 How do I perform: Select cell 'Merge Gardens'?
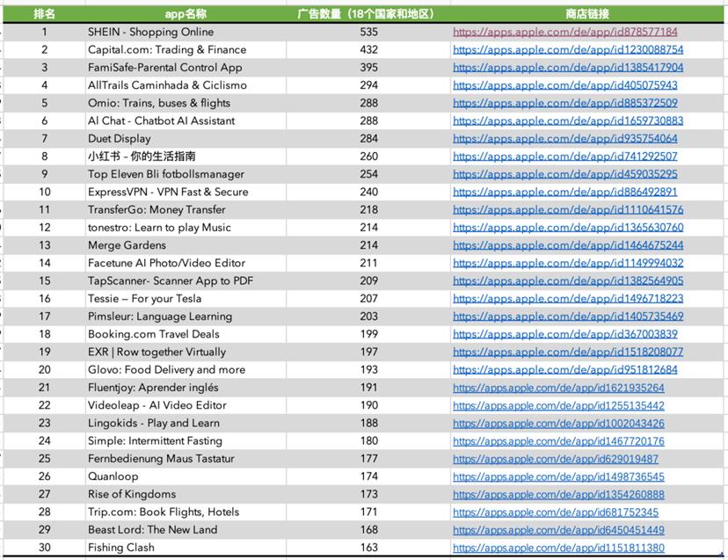pyautogui.click(x=186, y=245)
